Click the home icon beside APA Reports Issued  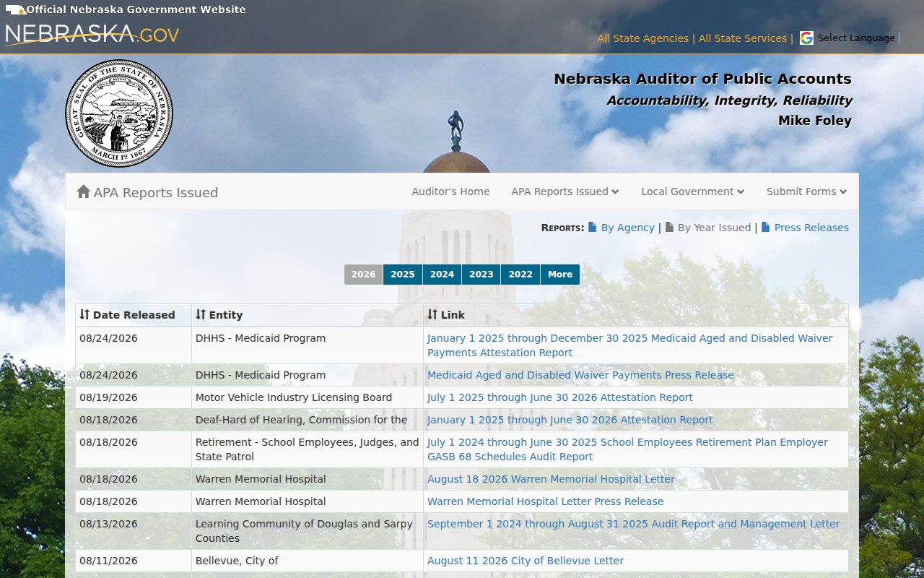click(84, 191)
